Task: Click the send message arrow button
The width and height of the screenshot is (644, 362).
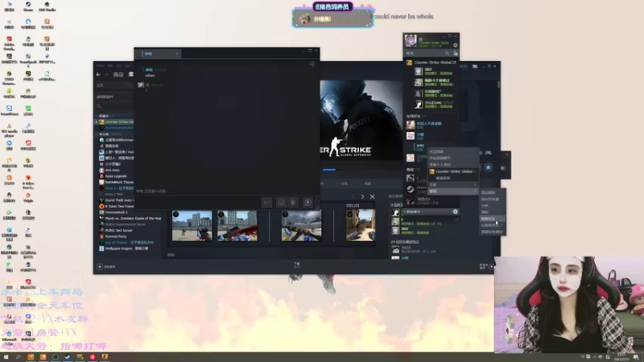Action: tap(267, 203)
